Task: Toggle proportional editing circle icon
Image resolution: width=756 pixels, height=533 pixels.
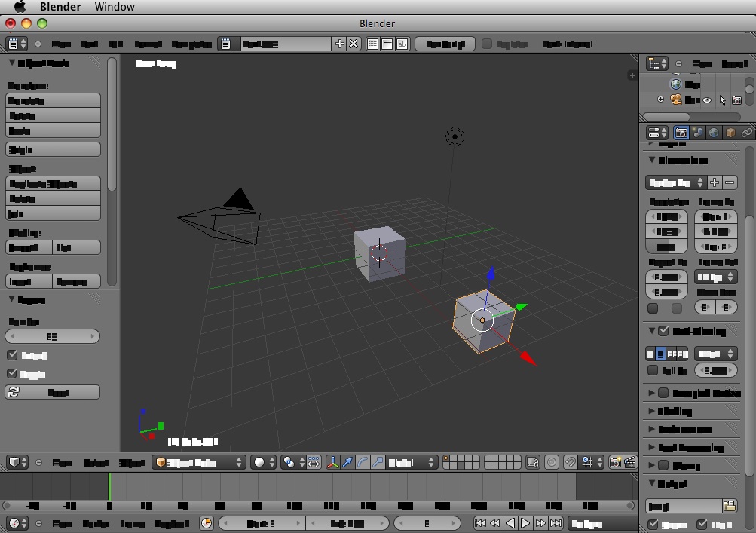Action: 552,462
